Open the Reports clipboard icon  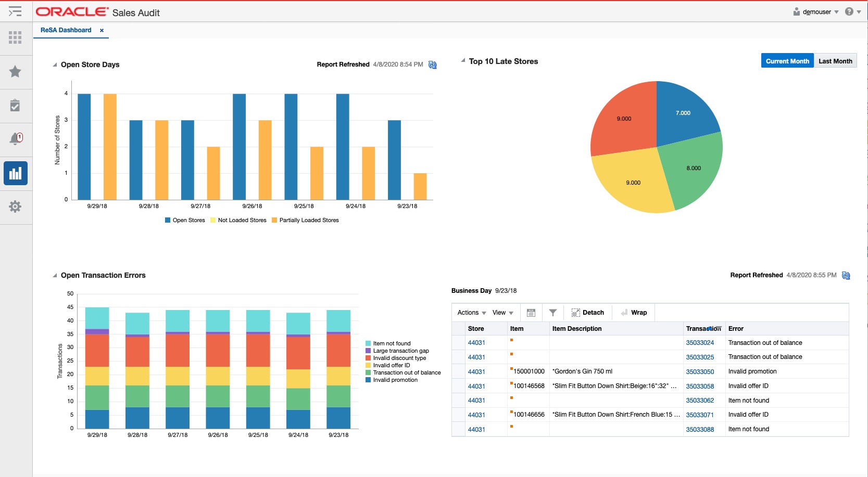(x=15, y=106)
